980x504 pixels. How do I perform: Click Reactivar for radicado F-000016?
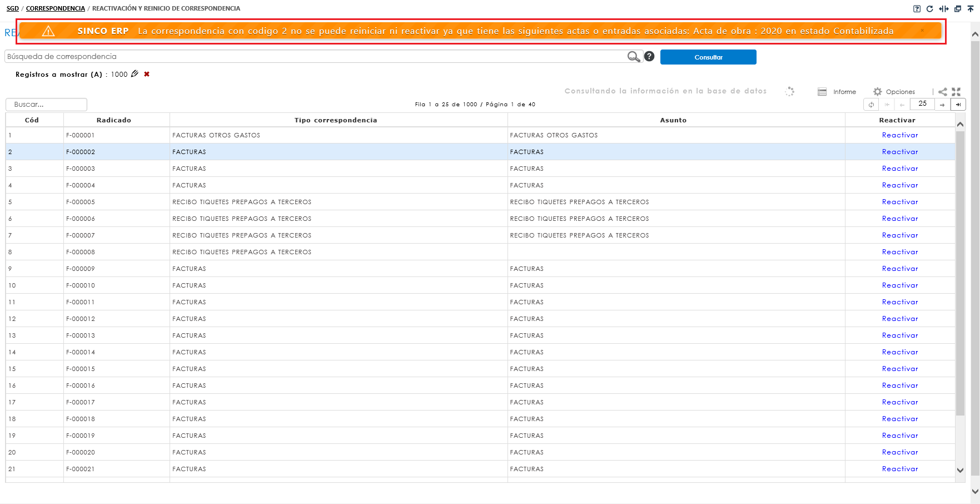pyautogui.click(x=900, y=386)
